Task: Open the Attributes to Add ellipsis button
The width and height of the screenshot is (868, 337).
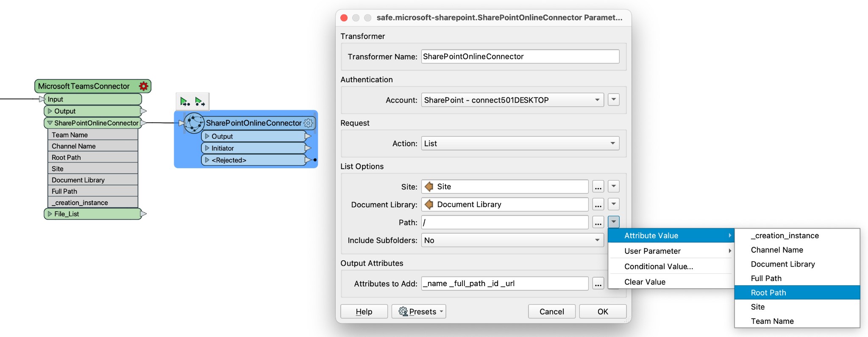Action: click(x=598, y=284)
